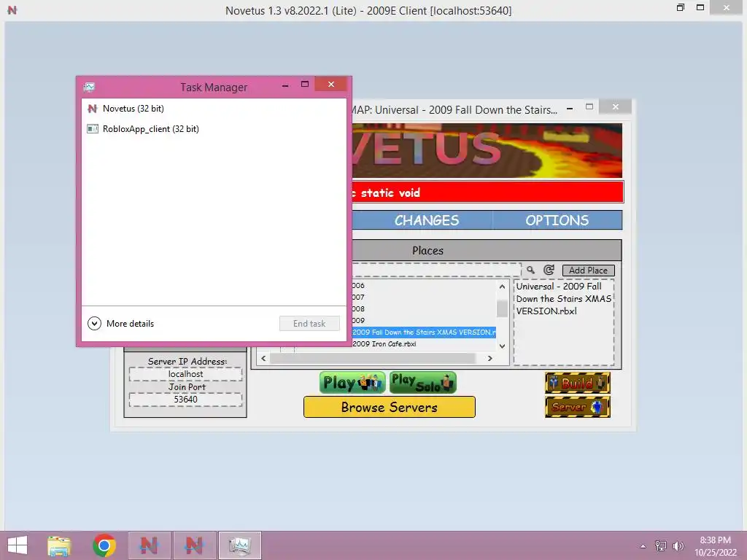Minimize the Task Manager window

(285, 86)
